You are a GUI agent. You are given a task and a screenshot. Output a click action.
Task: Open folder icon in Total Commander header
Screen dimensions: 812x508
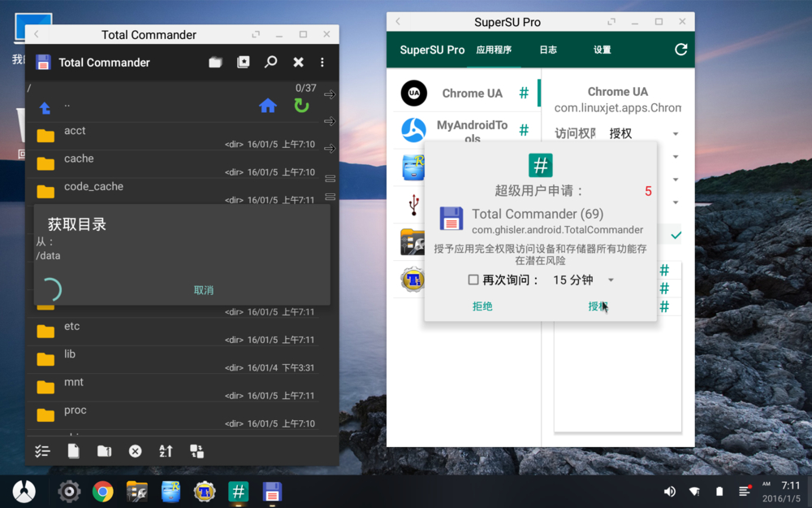click(x=215, y=63)
